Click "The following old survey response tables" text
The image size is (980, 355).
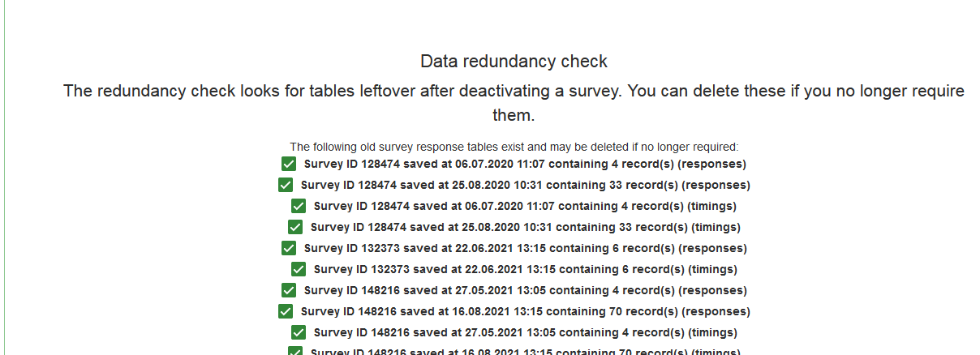(x=514, y=147)
